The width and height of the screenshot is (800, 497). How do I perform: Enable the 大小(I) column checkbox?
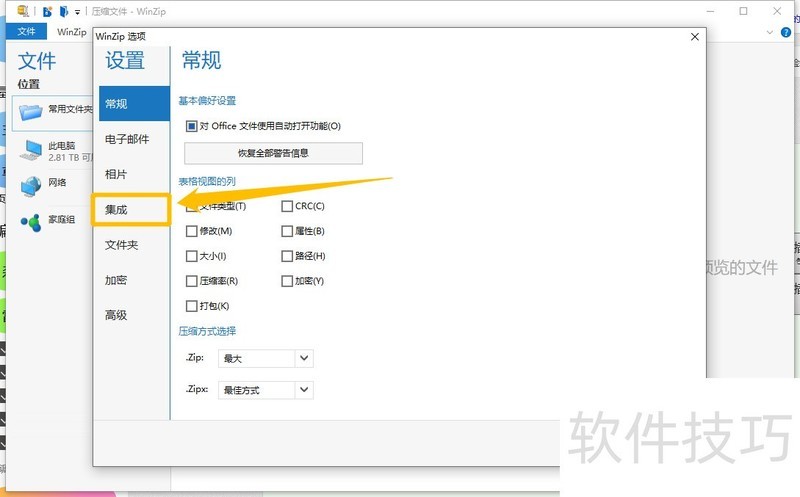click(191, 256)
